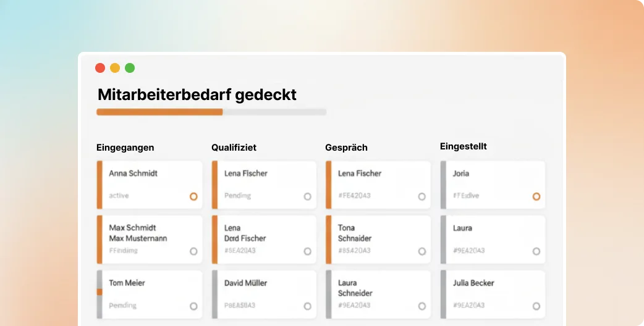
Task: Click the Mitarbeiterbedarf gedeckt progress bar
Action: point(211,112)
